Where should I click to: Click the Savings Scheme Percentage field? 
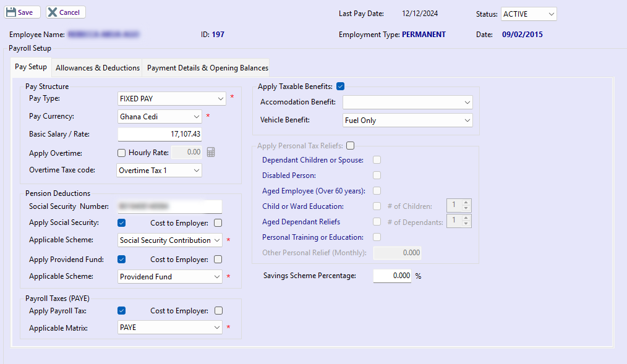coord(392,276)
